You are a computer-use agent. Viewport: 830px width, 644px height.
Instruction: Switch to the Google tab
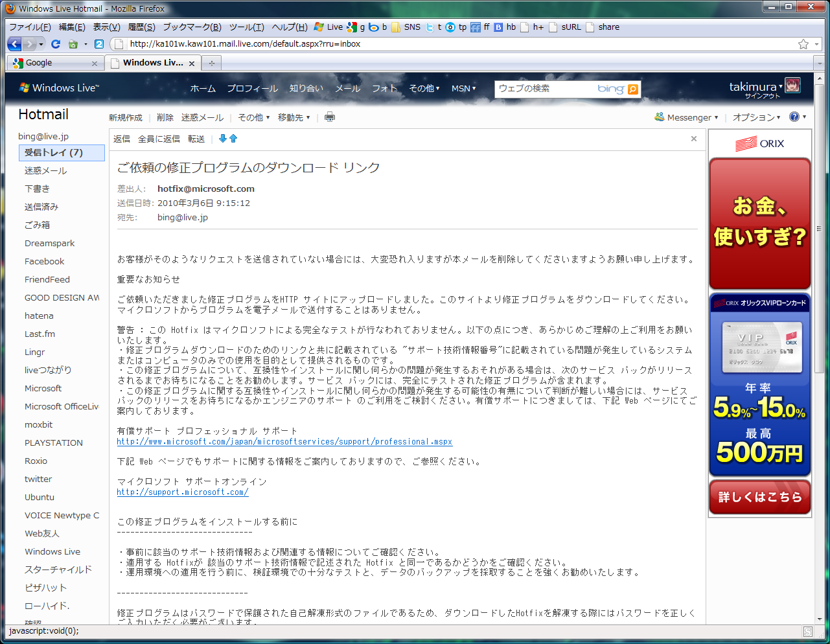coord(55,63)
